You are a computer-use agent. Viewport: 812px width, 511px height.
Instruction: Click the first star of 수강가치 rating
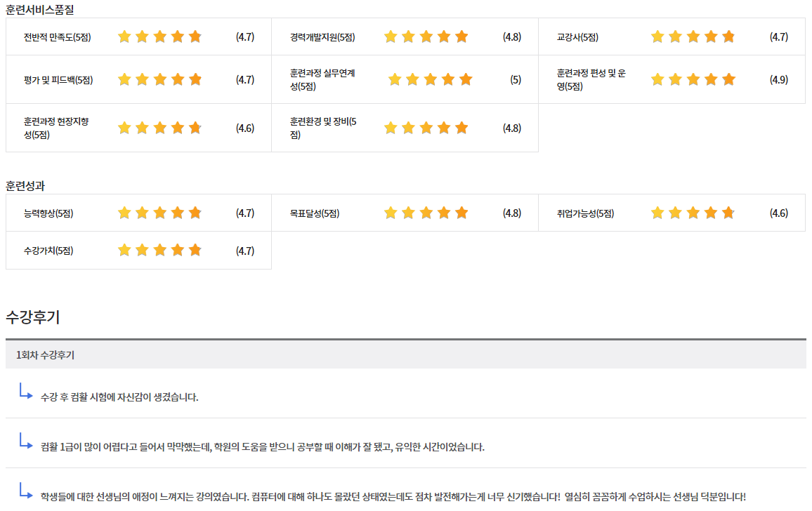[124, 251]
